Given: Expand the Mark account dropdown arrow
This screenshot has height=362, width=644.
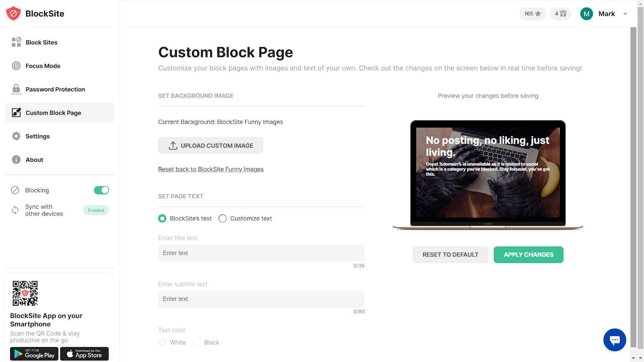Looking at the screenshot, I should (x=625, y=14).
